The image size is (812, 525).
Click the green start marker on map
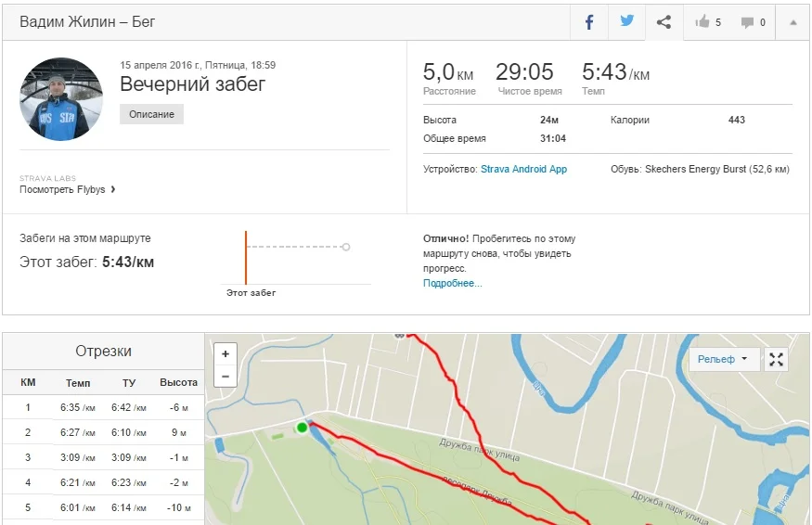(302, 428)
